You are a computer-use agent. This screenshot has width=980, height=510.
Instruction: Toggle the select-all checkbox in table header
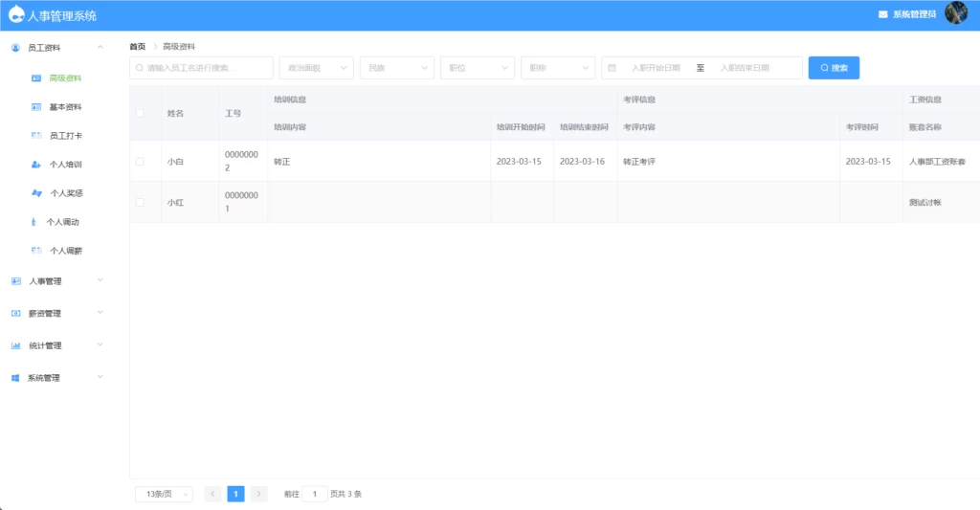[x=140, y=113]
